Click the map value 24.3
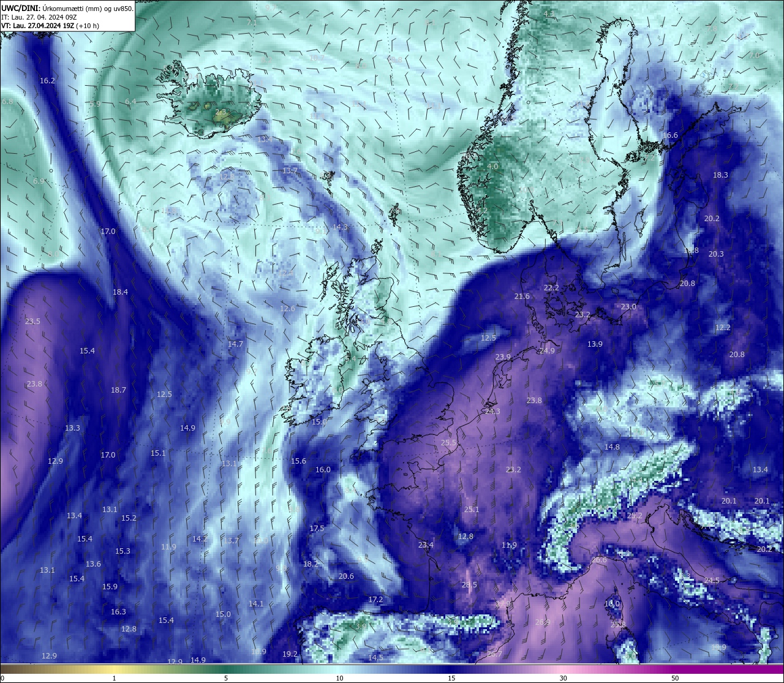Image resolution: width=784 pixels, height=683 pixels. point(492,412)
